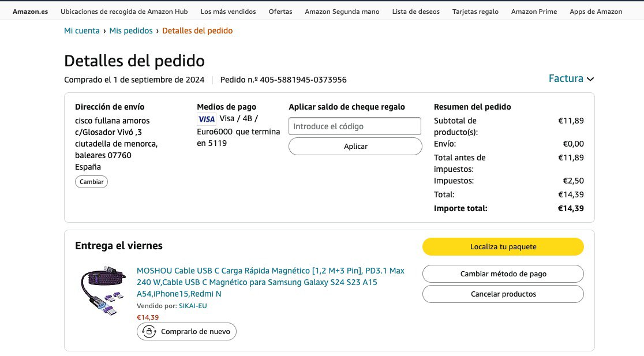Select Ofertas in the top navigation
This screenshot has height=356, width=644.
tap(280, 12)
